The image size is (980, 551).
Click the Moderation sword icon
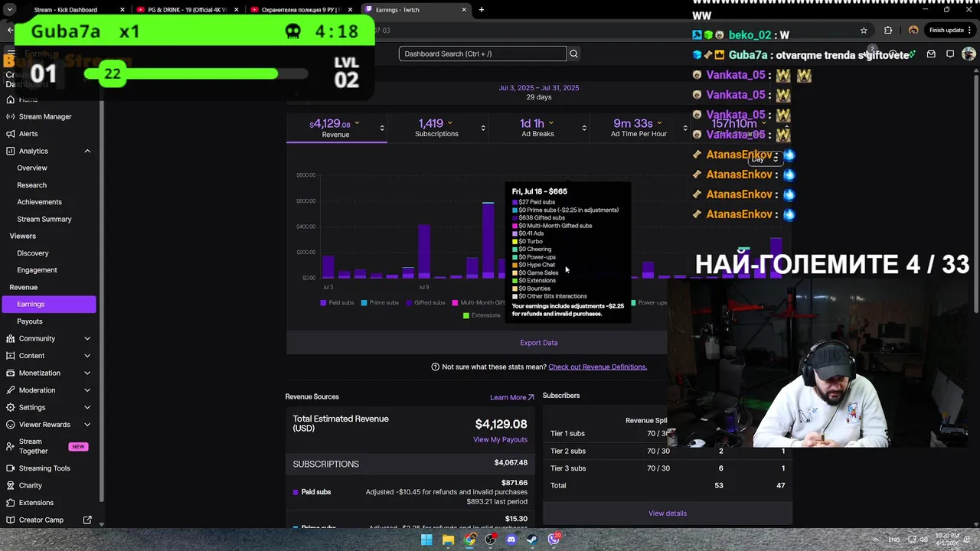click(10, 390)
